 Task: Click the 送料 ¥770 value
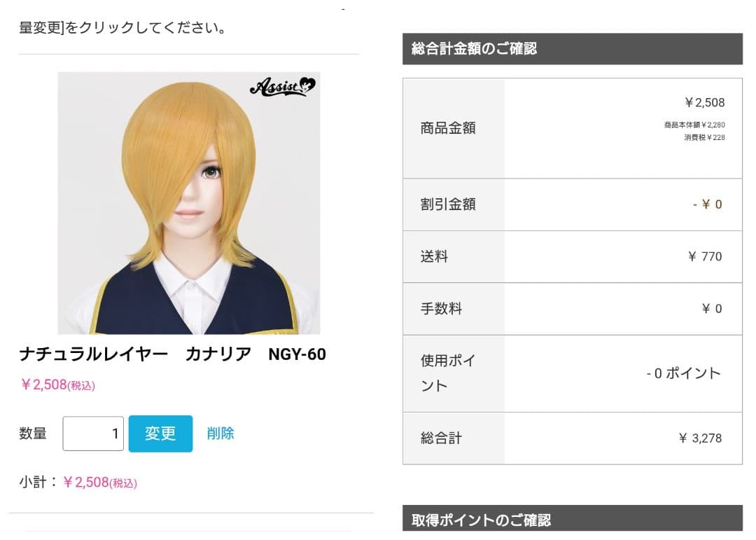click(705, 256)
